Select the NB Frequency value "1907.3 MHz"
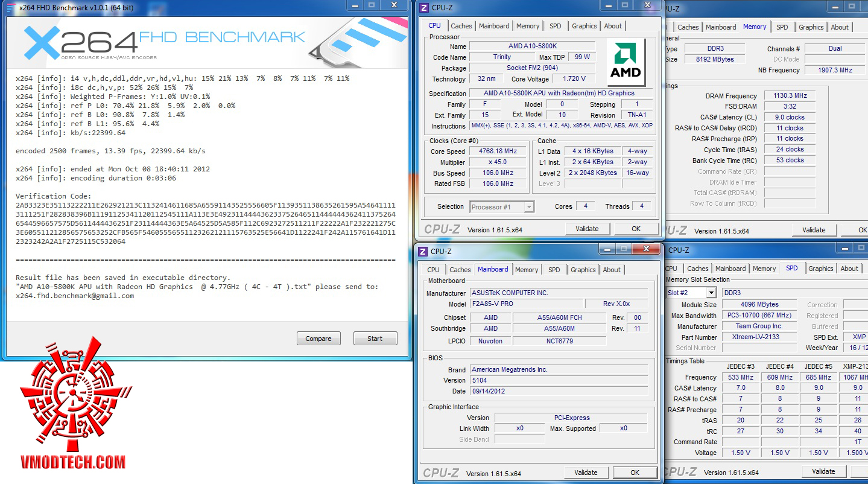The width and height of the screenshot is (868, 484). pos(835,70)
